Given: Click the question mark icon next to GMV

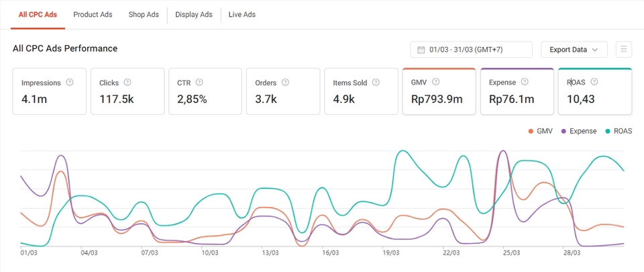Looking at the screenshot, I should tap(436, 82).
